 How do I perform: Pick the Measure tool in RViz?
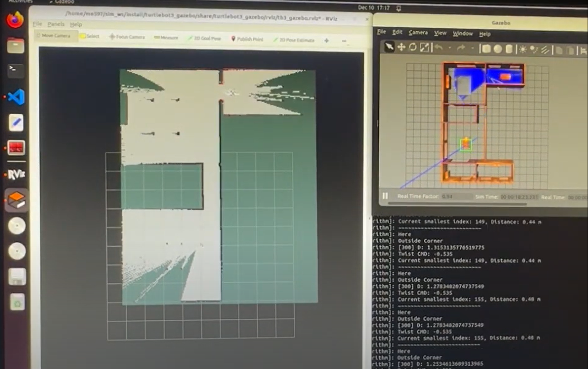point(166,38)
